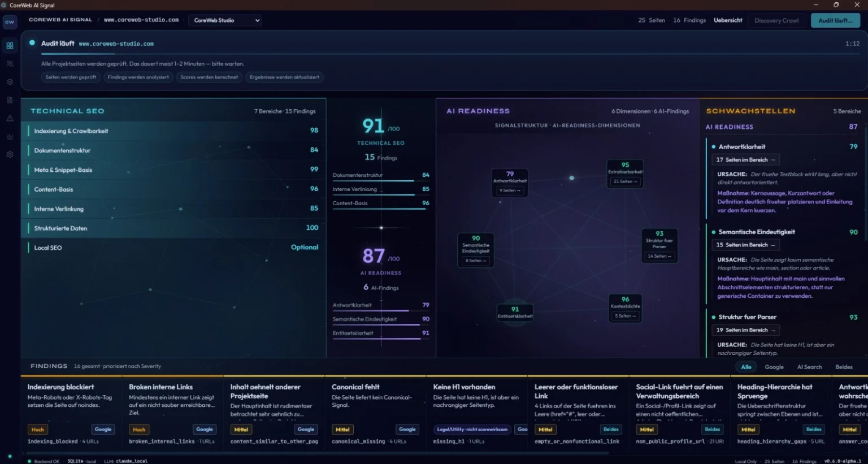Click the Entitaetsklarheit 91 graph node
Viewport: 868px width, 464px height.
515,312
